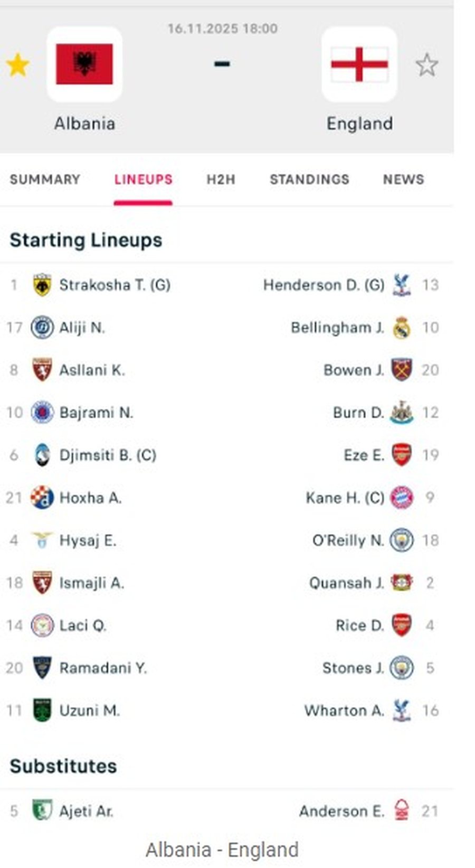Click the England flag icon
Viewport: 475px width, 868px height.
pyautogui.click(x=359, y=64)
